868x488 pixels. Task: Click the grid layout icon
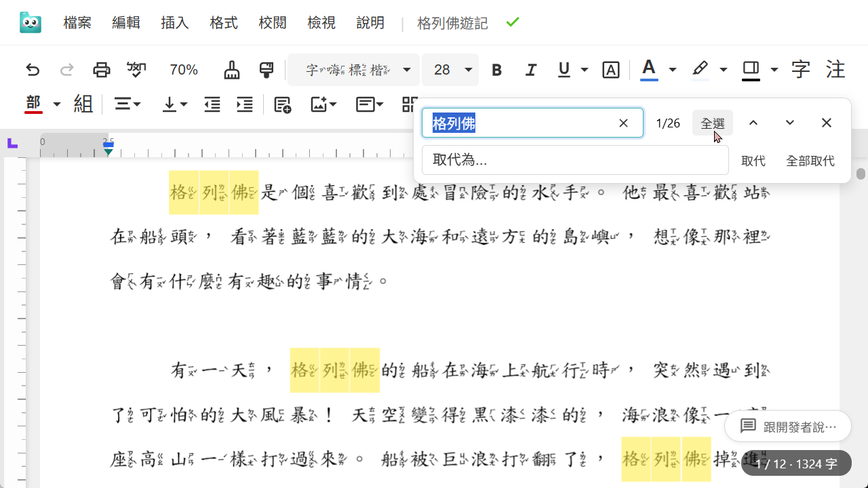[x=408, y=104]
